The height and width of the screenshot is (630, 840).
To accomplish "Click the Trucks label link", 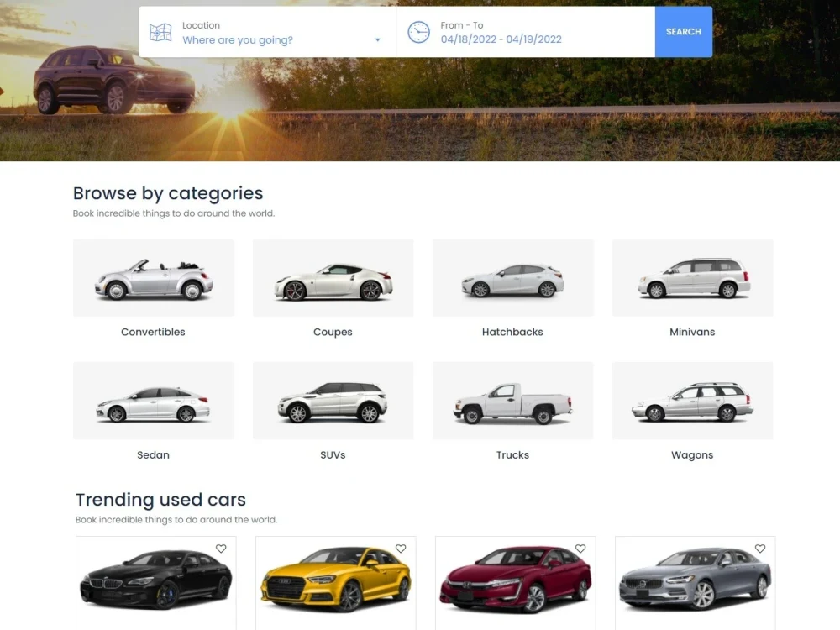I will coord(512,454).
